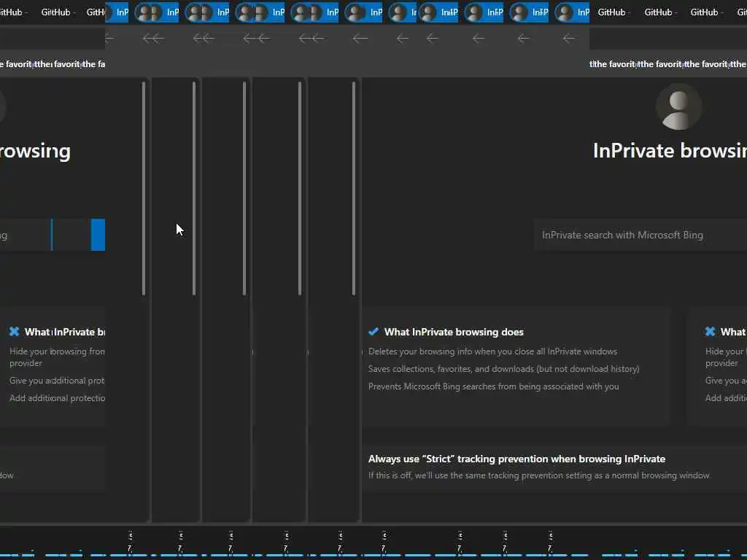The width and height of the screenshot is (747, 560).
Task: Click the cut-off 'rowsing' heading
Action: coord(35,152)
